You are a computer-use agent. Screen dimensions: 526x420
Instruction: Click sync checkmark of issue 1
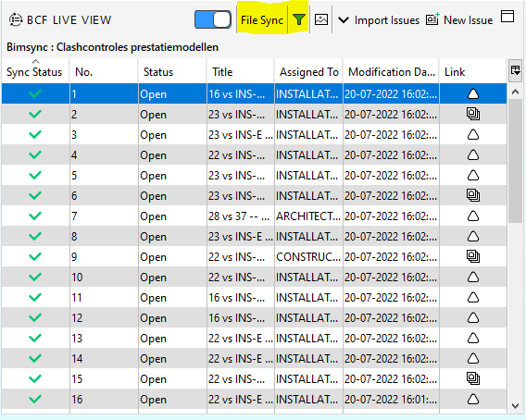(35, 93)
